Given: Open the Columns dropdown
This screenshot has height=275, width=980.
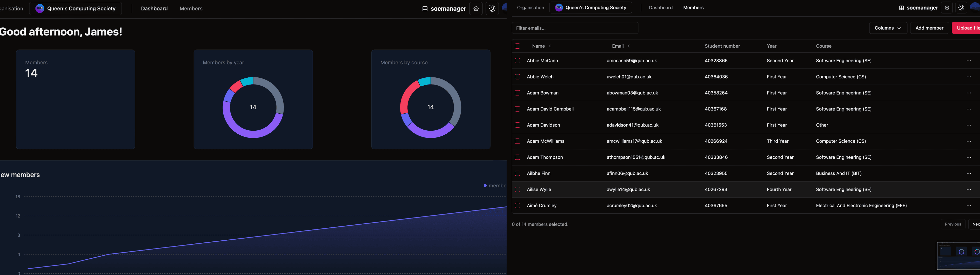Looking at the screenshot, I should click(x=888, y=28).
